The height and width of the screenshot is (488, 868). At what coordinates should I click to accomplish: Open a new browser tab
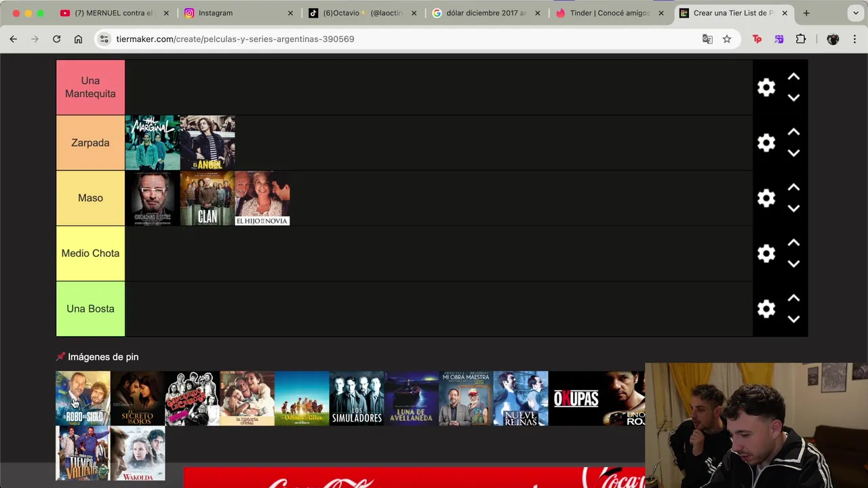(x=806, y=13)
